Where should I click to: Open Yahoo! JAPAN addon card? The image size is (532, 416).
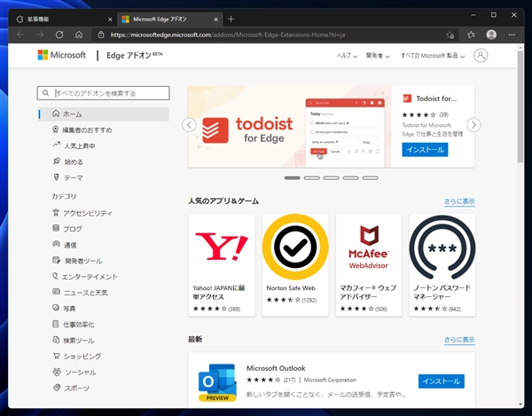[x=222, y=265]
